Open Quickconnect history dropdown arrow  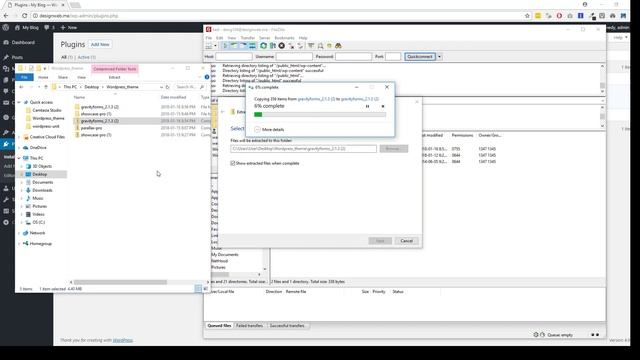click(440, 57)
